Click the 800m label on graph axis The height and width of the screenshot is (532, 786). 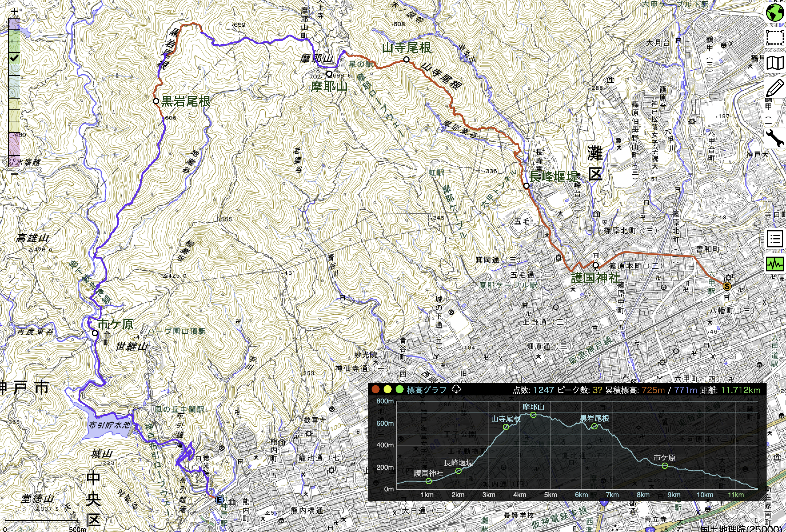point(385,401)
